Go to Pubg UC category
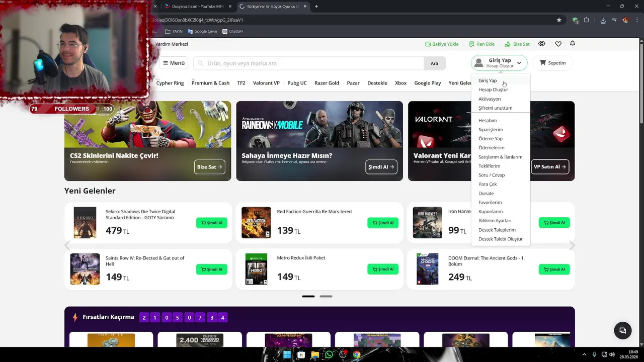Image resolution: width=644 pixels, height=362 pixels. [x=297, y=83]
